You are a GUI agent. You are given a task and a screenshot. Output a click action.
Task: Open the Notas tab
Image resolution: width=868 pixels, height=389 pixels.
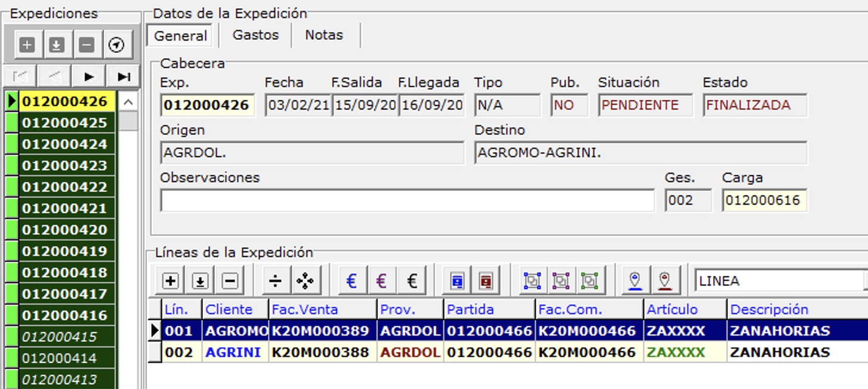(x=324, y=35)
